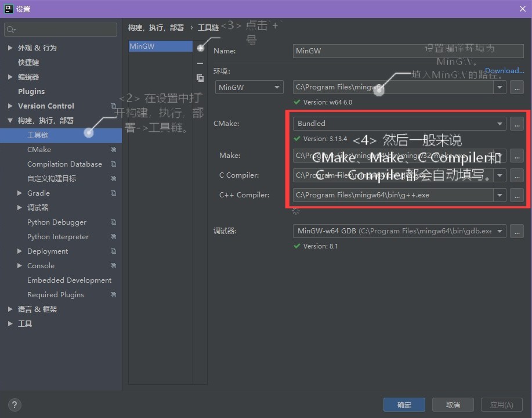Click the 确定 button
This screenshot has width=532, height=418.
(x=404, y=405)
